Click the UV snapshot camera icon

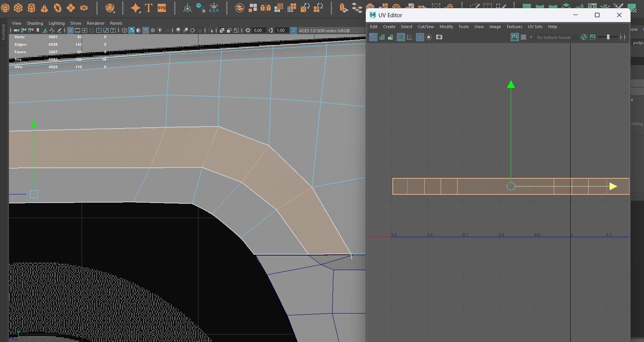click(439, 37)
